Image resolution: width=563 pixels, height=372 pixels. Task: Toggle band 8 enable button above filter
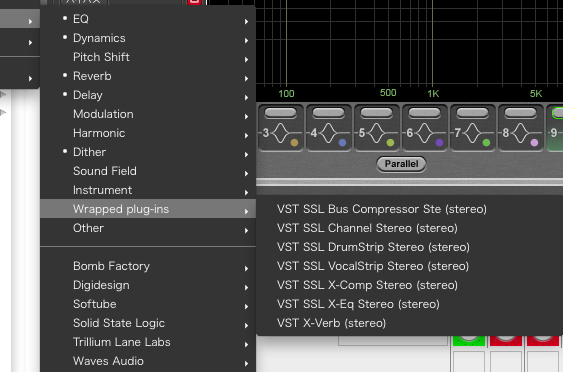520,113
